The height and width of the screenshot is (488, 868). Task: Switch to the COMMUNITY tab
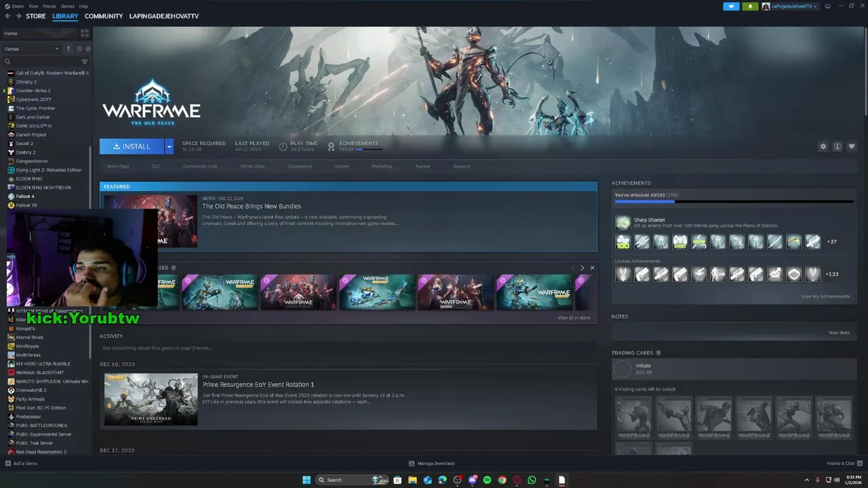tap(104, 16)
